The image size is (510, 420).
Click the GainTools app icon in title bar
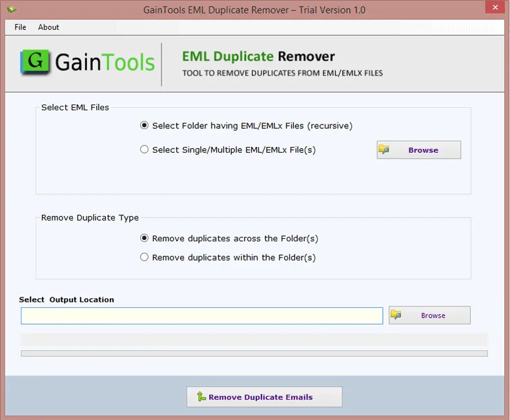pyautogui.click(x=11, y=10)
